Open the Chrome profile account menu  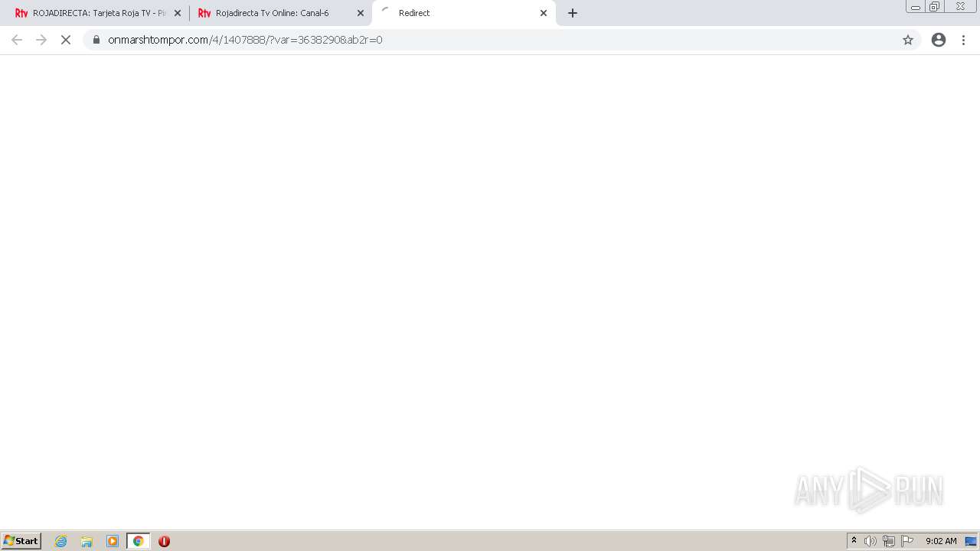[x=939, y=40]
